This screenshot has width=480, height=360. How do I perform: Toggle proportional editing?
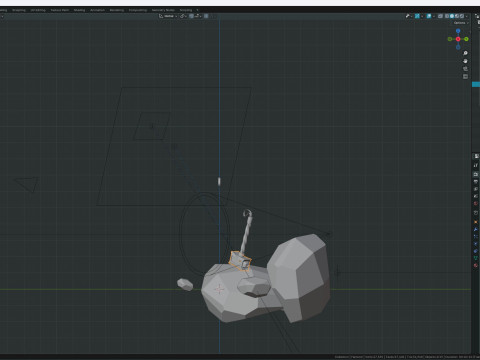click(206, 16)
